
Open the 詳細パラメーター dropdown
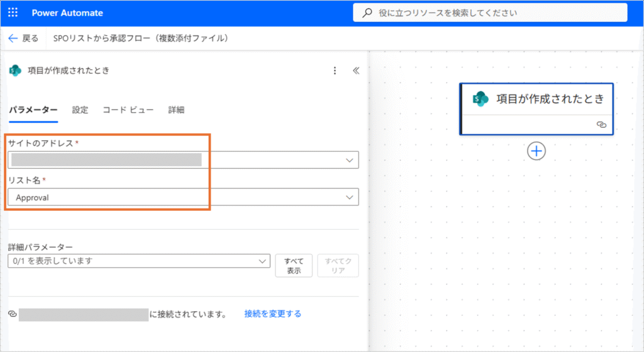pyautogui.click(x=139, y=261)
